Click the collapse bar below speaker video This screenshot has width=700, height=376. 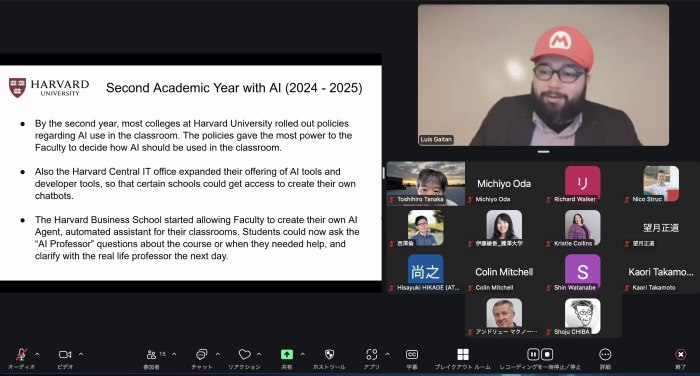[x=543, y=152]
